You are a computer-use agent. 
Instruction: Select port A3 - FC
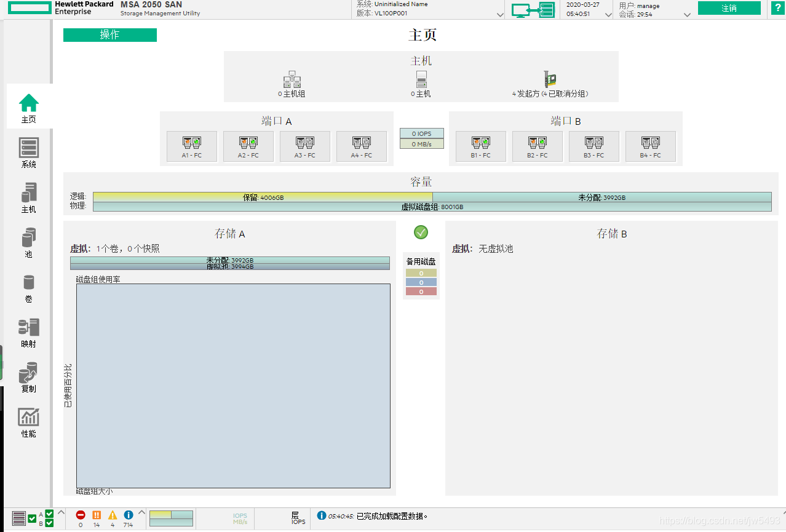[305, 146]
